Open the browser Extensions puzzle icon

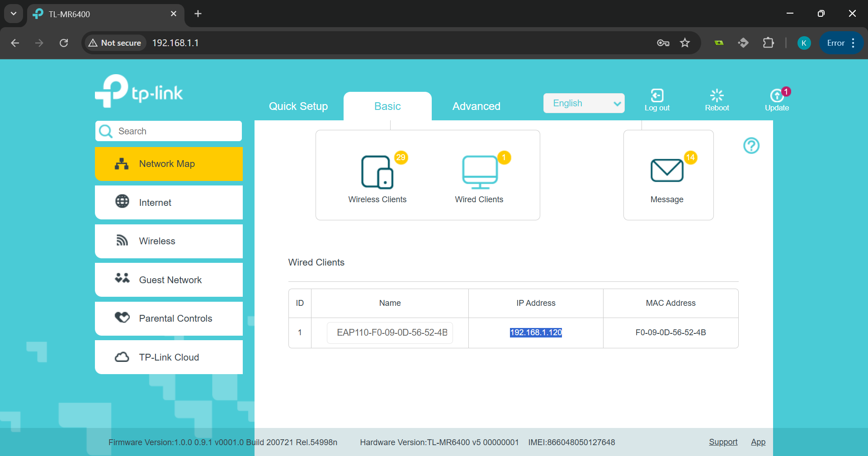(768, 43)
